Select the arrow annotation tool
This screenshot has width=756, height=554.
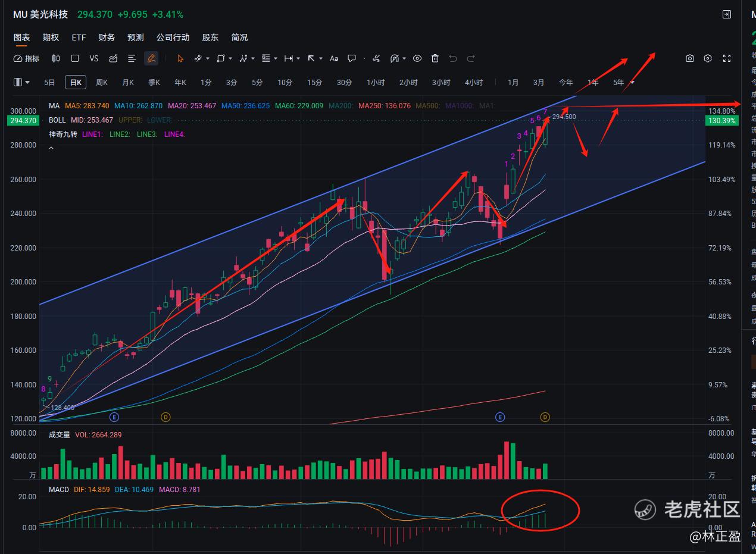tap(311, 58)
